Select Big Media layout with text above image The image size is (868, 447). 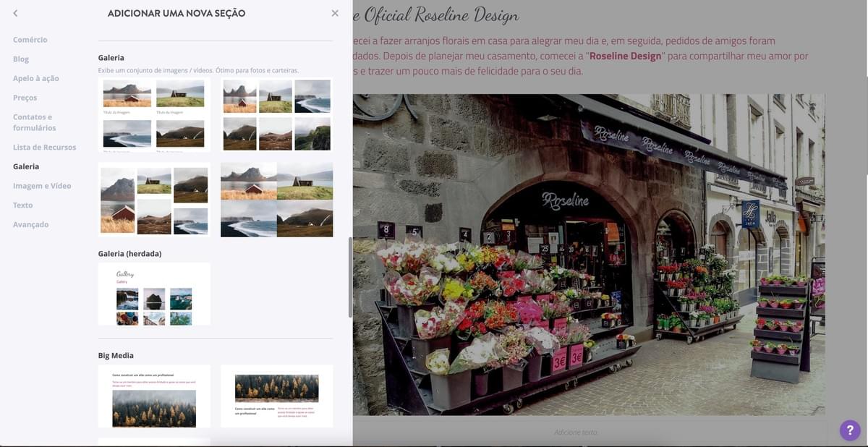(x=154, y=396)
